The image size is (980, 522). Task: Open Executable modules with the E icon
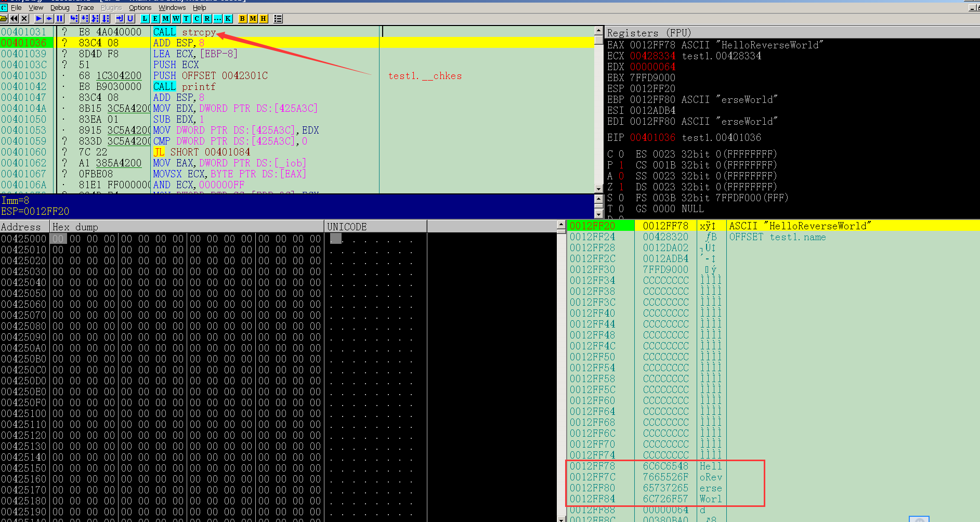155,19
